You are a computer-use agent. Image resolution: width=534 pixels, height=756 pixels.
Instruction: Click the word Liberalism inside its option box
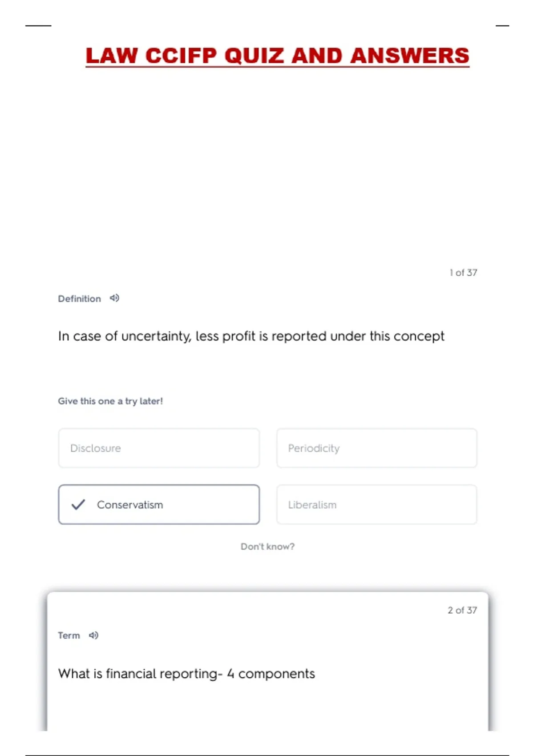312,505
